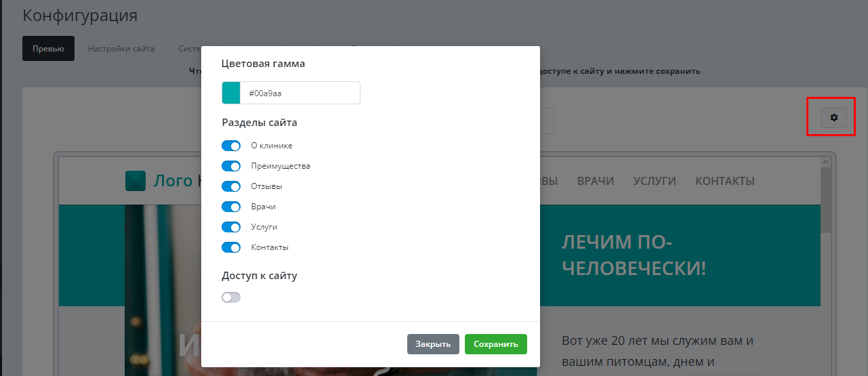Open the teal color swatch picker
This screenshot has height=376, width=868.
(231, 93)
